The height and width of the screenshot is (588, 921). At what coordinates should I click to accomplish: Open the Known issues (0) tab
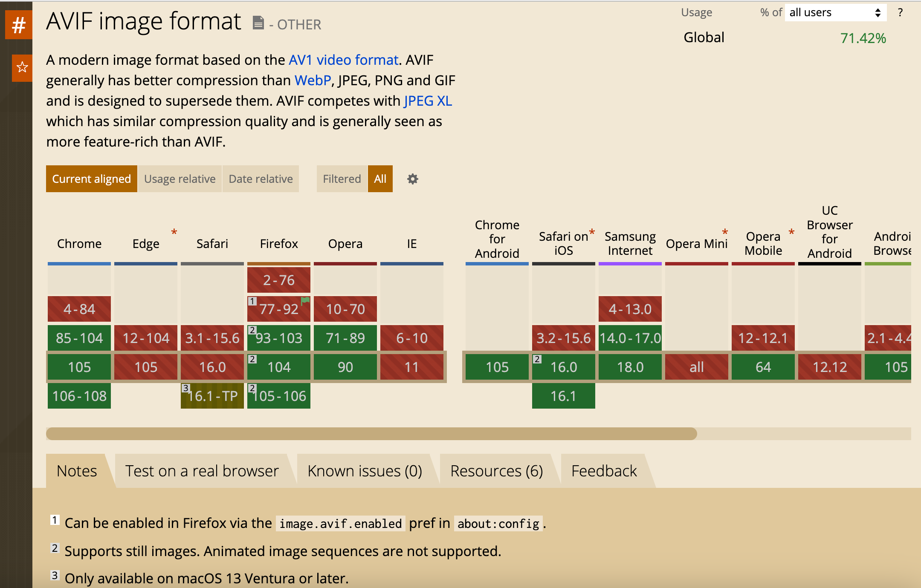pyautogui.click(x=365, y=471)
